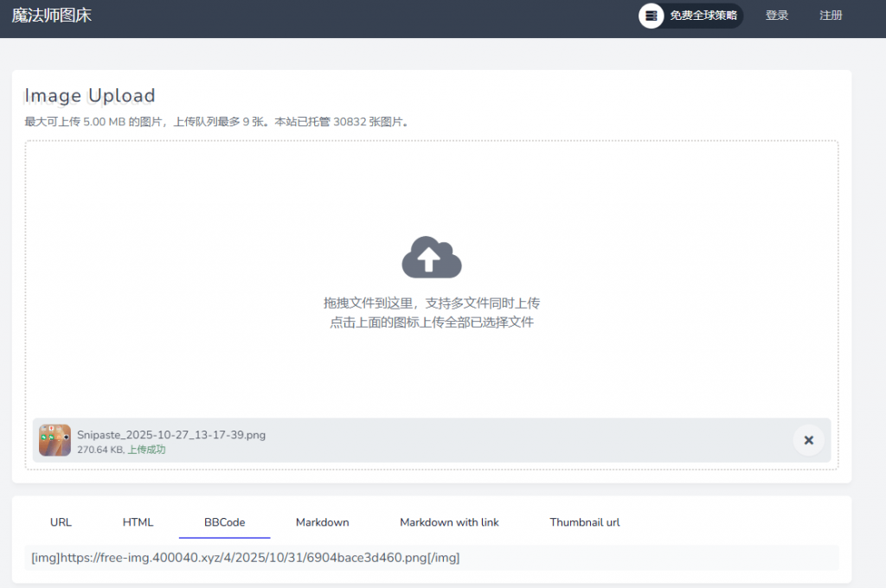
Task: Select the BBCode tab
Action: tap(224, 522)
